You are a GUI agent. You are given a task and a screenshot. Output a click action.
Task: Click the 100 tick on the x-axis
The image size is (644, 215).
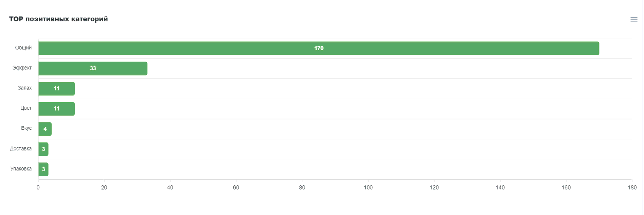pyautogui.click(x=368, y=188)
